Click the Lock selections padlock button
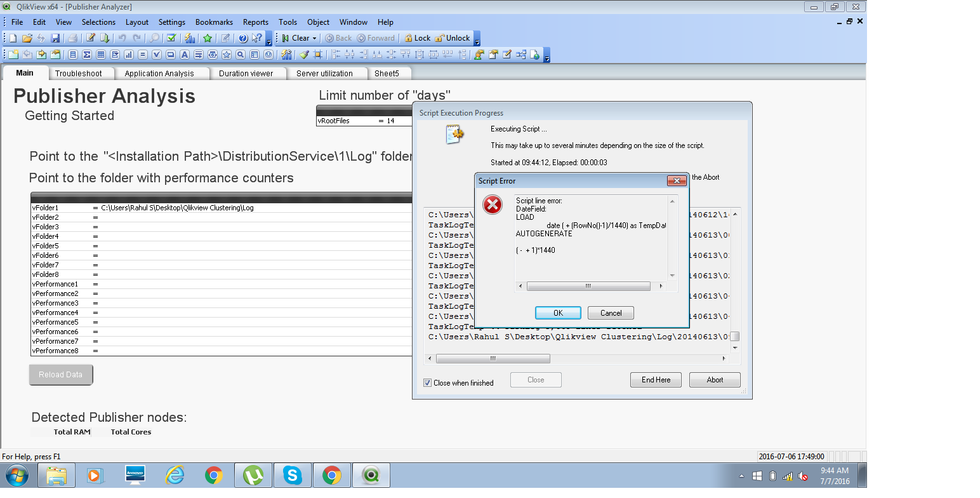980x498 pixels. [418, 38]
